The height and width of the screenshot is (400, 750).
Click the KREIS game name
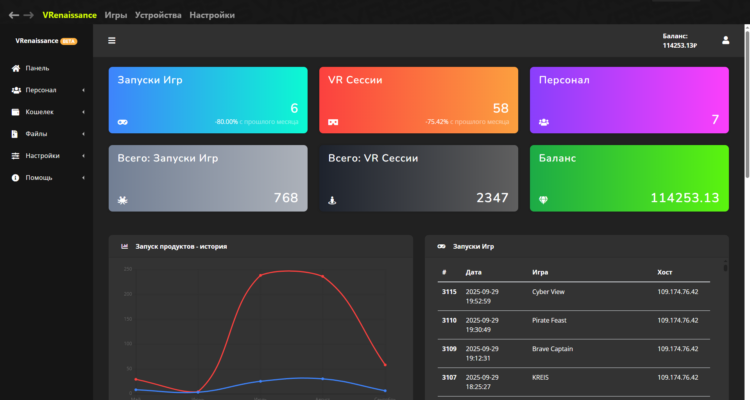[x=540, y=378]
